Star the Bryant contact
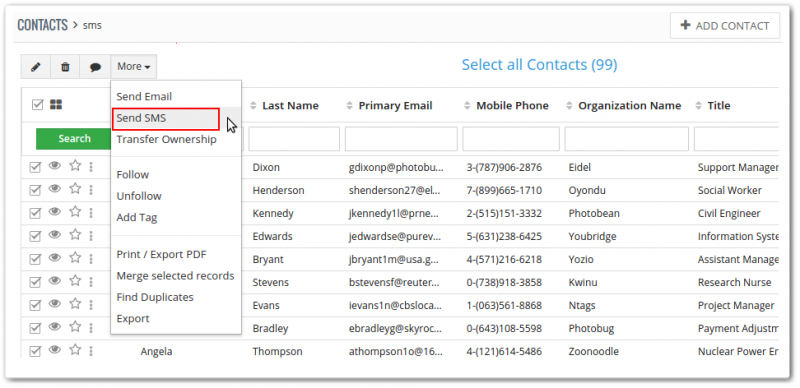The width and height of the screenshot is (800, 388). click(75, 257)
